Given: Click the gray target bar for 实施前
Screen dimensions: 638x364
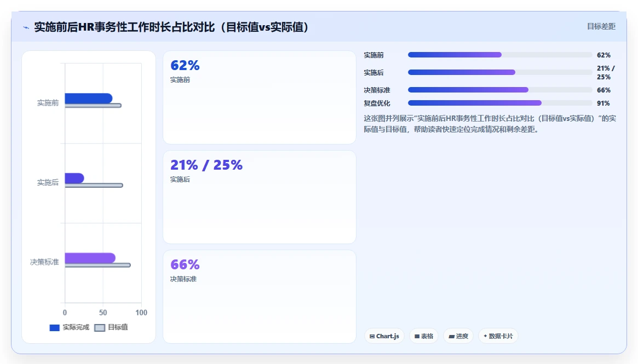Looking at the screenshot, I should coord(93,106).
